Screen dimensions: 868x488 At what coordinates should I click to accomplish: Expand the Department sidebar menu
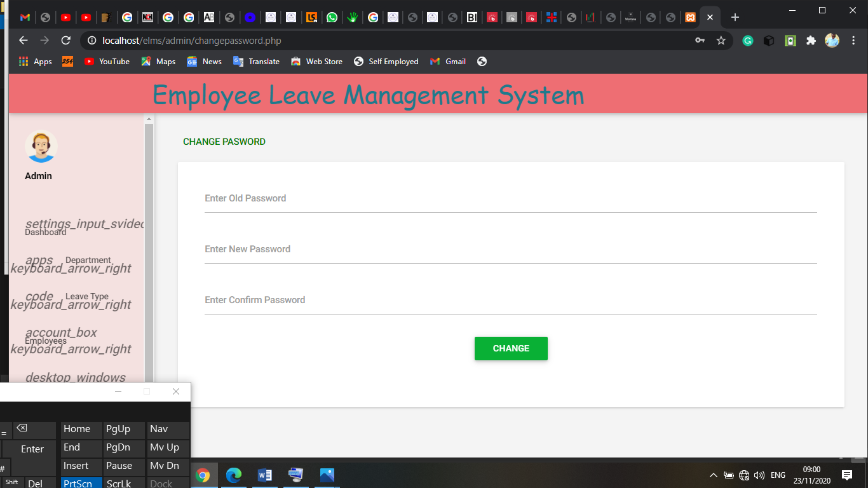click(x=88, y=261)
